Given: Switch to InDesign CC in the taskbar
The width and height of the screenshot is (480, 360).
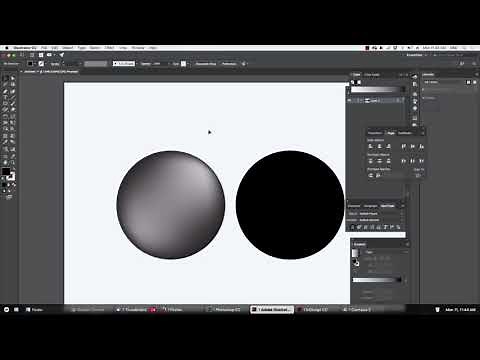Looking at the screenshot, I should [x=312, y=309].
